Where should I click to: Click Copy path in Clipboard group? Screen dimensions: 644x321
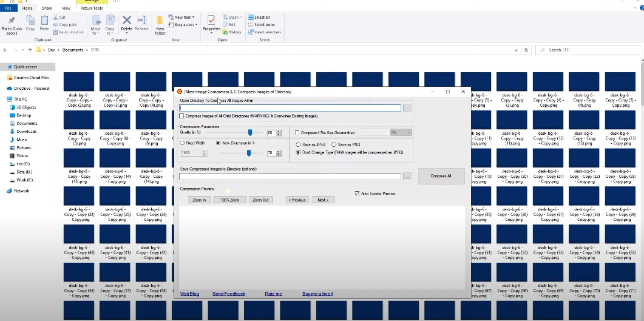click(66, 25)
